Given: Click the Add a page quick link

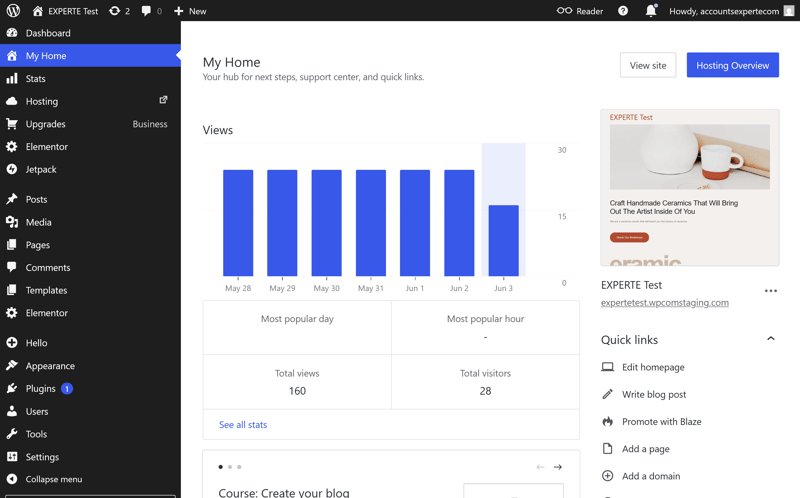Looking at the screenshot, I should 645,449.
